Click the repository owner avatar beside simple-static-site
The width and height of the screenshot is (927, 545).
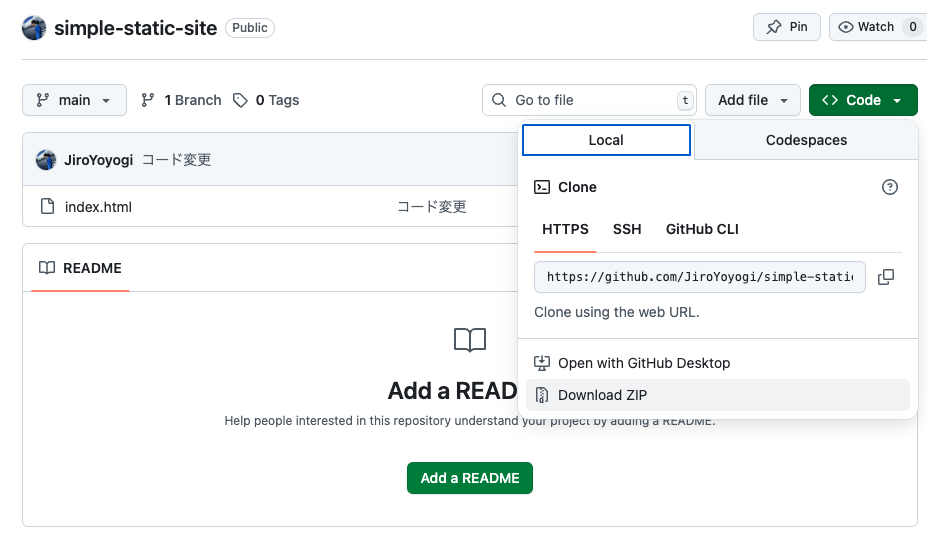point(34,28)
